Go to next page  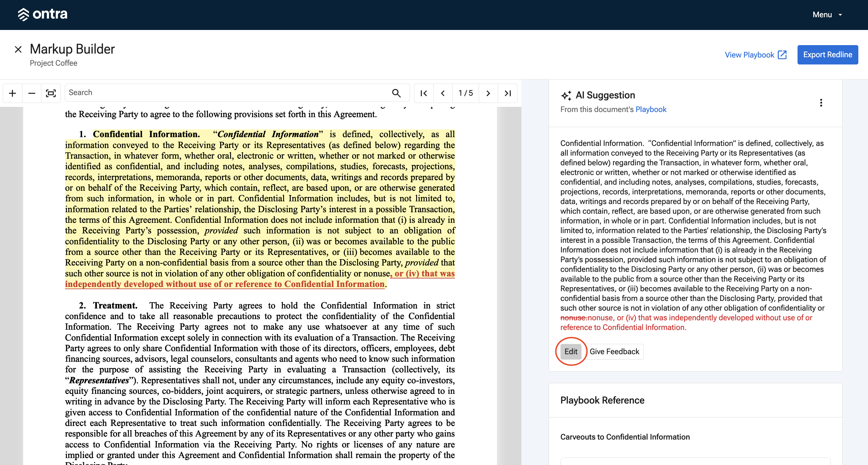pos(488,93)
